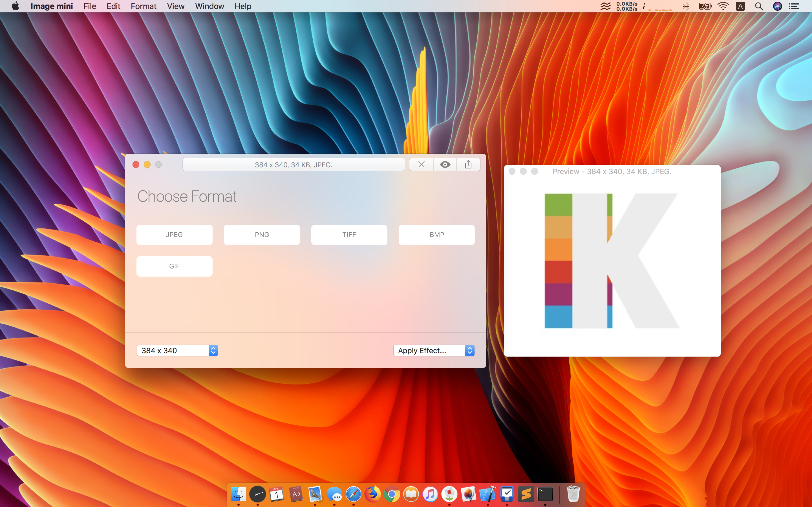Open the Format menu
Image resolution: width=812 pixels, height=507 pixels.
143,6
